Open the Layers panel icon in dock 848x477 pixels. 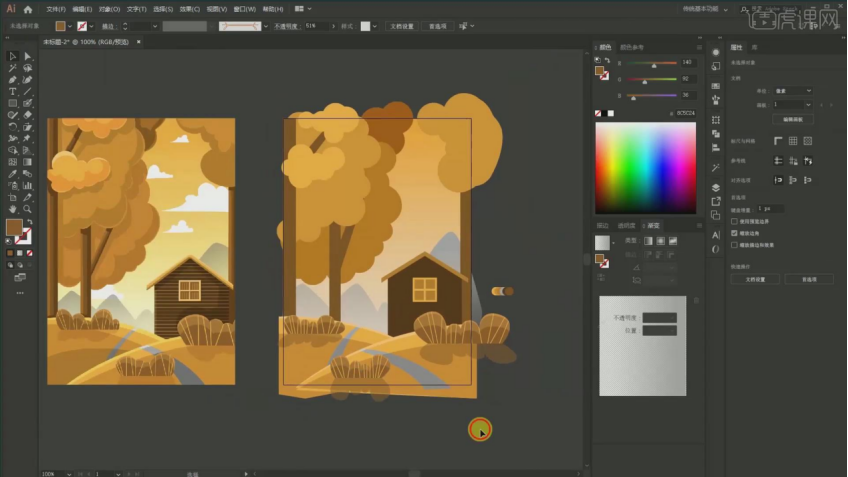click(x=716, y=187)
